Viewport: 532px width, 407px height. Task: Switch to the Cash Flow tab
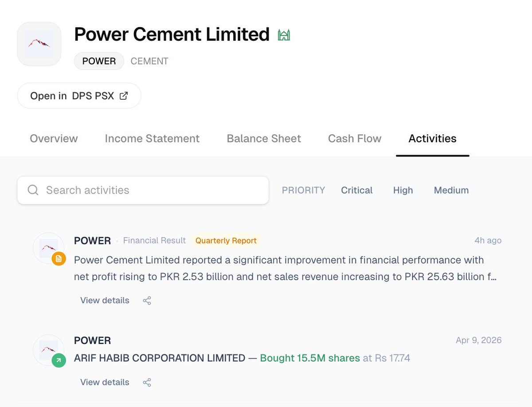pos(355,139)
